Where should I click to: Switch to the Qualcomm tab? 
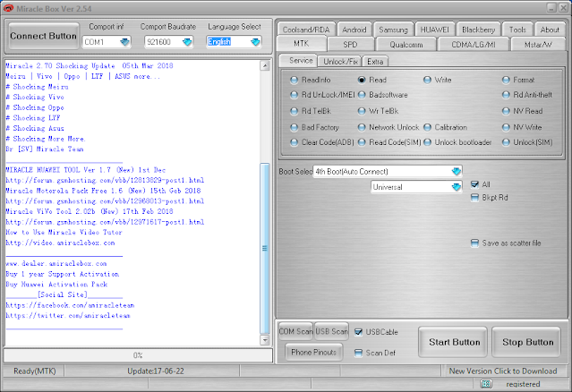tap(406, 45)
